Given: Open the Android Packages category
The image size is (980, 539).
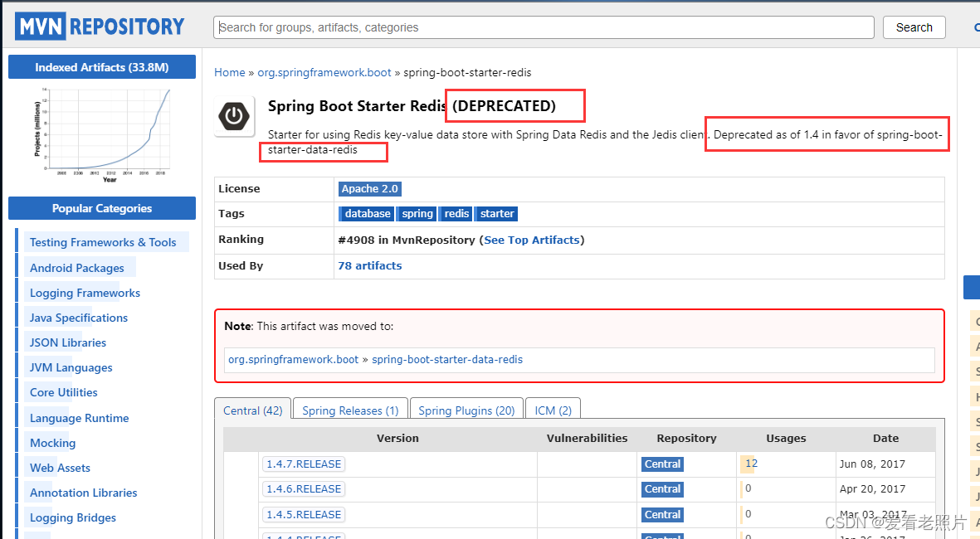Looking at the screenshot, I should click(x=77, y=268).
